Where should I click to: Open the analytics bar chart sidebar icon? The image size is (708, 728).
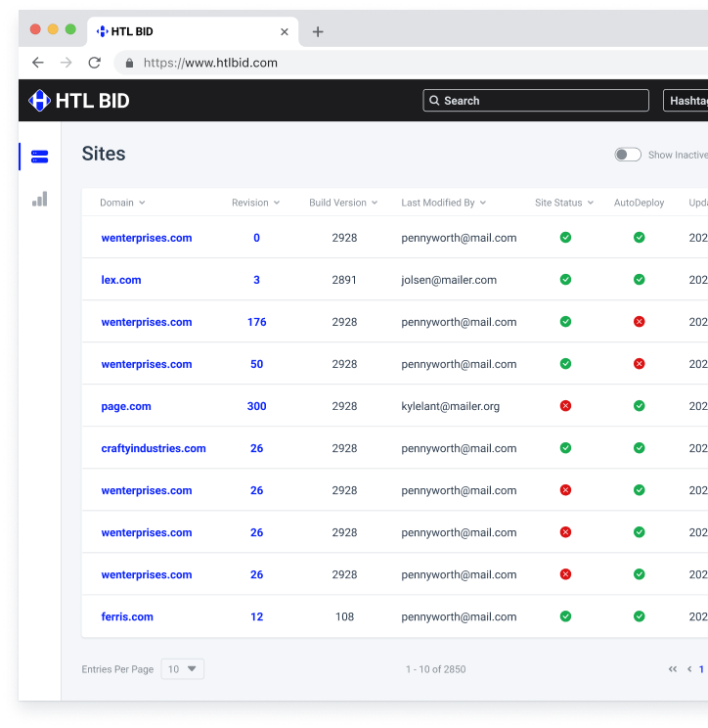(39, 200)
